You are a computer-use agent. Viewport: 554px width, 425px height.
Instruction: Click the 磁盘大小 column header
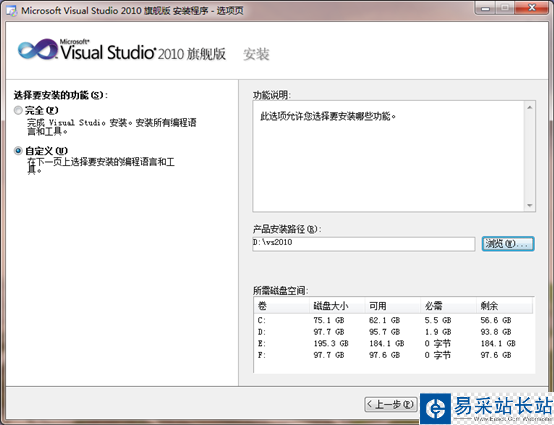point(337,306)
